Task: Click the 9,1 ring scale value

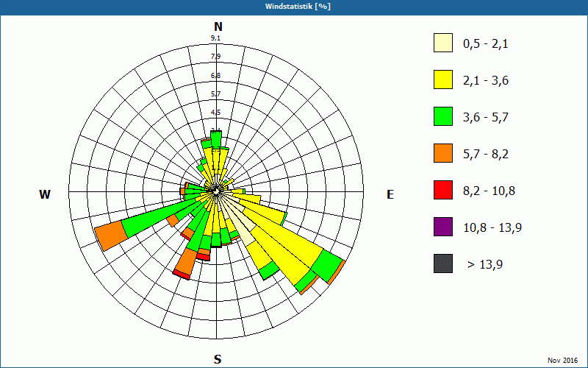Action: tap(215, 38)
